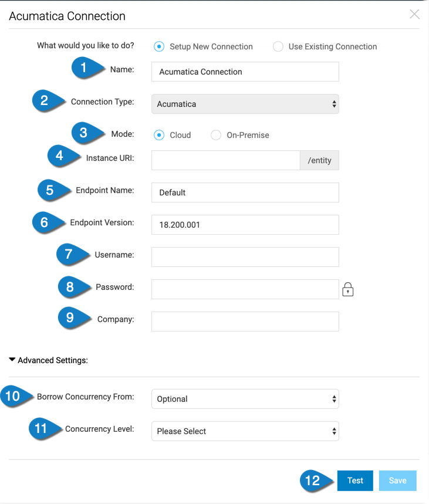Switch Mode to On-Premise

point(216,135)
